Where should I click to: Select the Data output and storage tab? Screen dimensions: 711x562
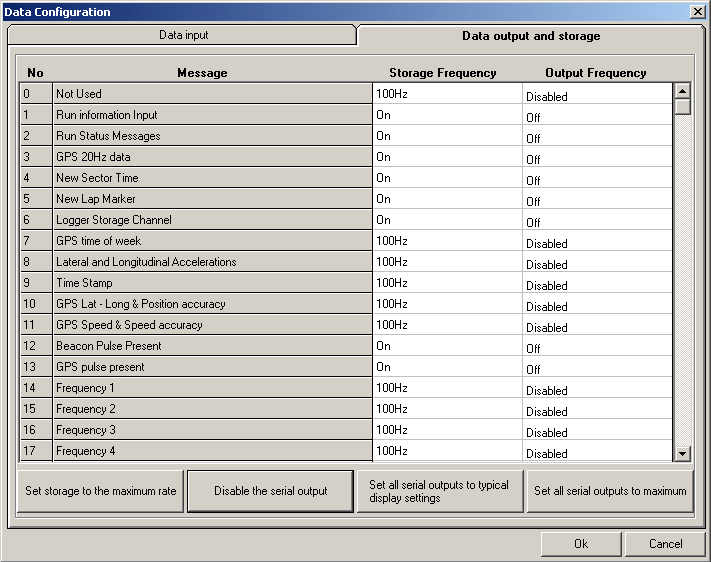[530, 36]
